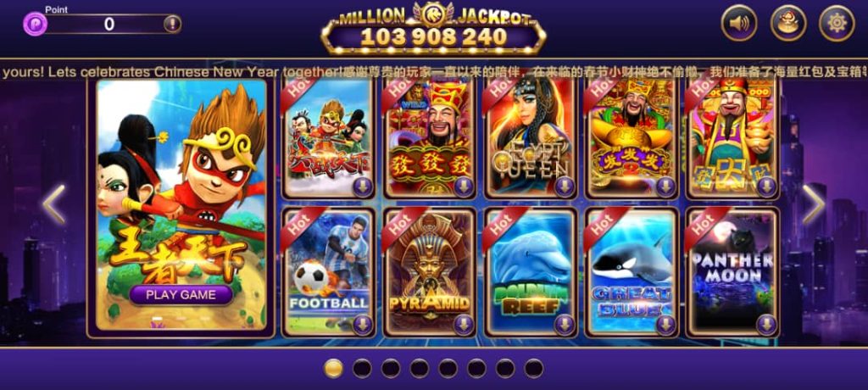Open the Million Jackpot counter banner

tap(433, 29)
